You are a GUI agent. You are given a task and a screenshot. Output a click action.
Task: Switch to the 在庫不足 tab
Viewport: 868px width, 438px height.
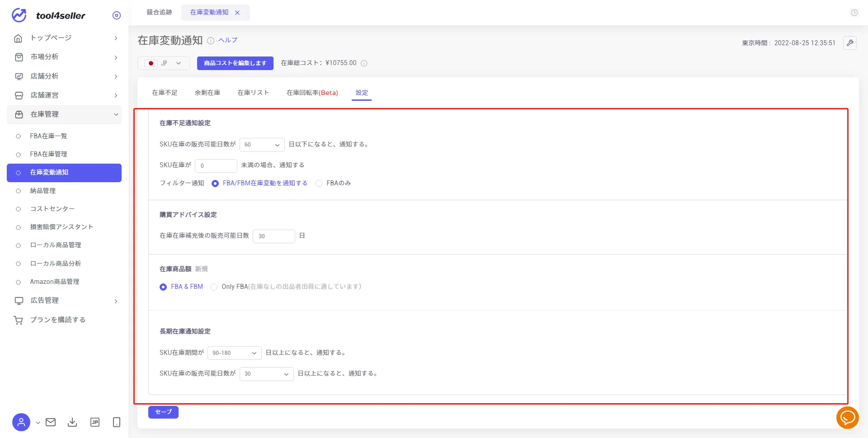tap(165, 93)
